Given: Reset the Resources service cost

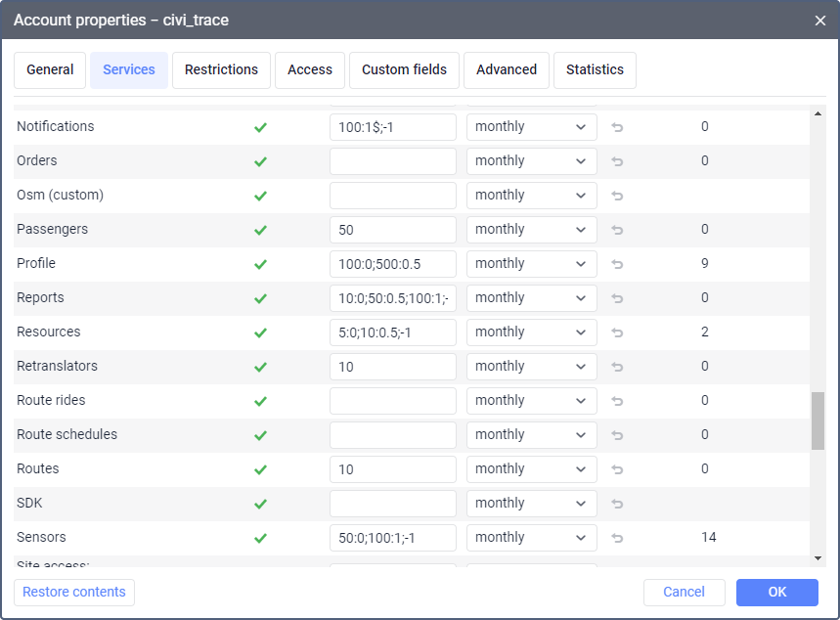Looking at the screenshot, I should 617,332.
